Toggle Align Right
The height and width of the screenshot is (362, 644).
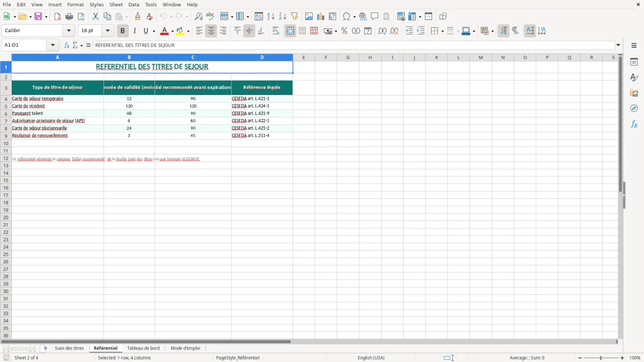tap(223, 31)
